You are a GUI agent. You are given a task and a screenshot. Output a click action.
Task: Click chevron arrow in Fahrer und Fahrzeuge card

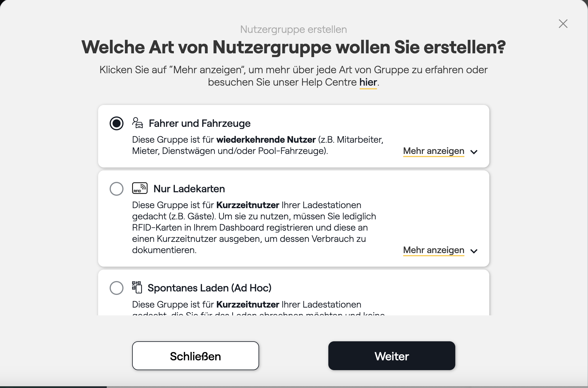point(474,152)
